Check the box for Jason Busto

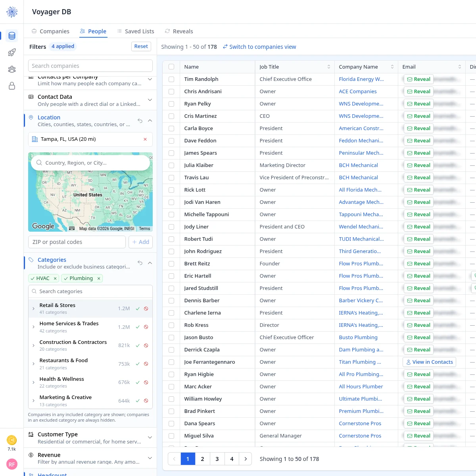[171, 338]
